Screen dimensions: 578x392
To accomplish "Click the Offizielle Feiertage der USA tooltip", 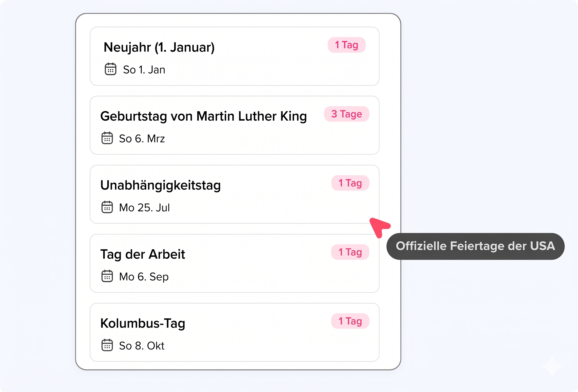I will point(475,246).
